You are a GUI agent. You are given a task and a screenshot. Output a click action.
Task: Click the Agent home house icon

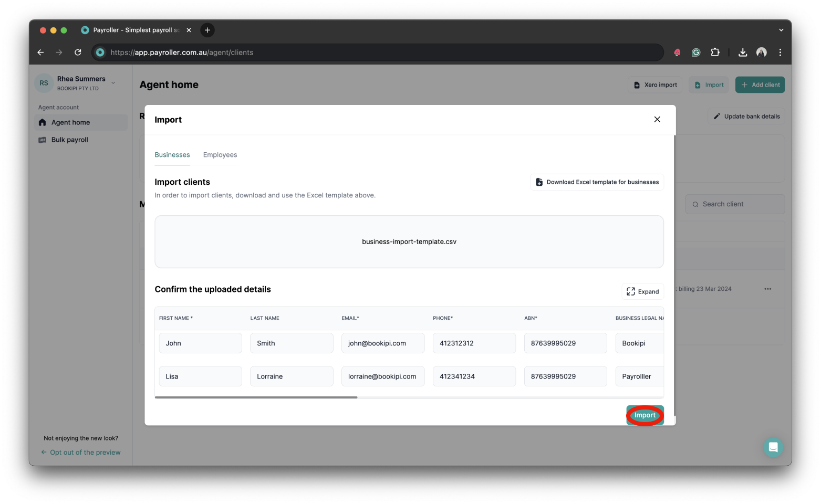click(42, 122)
